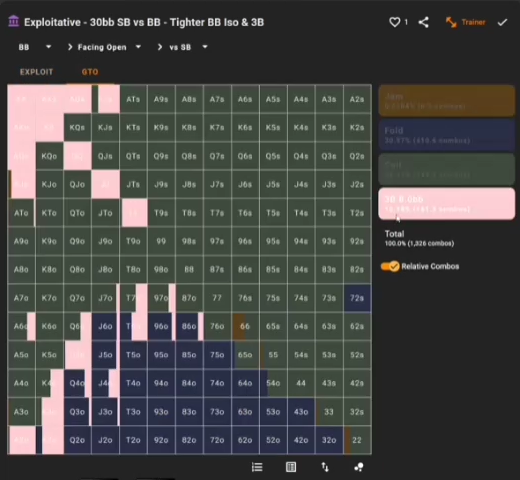
Task: Click the ATs hand cell
Action: click(133, 99)
